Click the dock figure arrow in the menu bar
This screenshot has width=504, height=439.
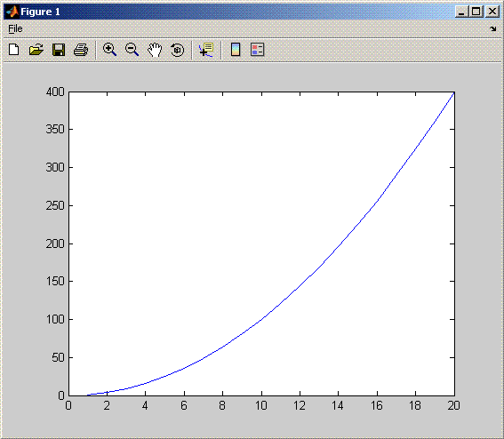tap(492, 29)
